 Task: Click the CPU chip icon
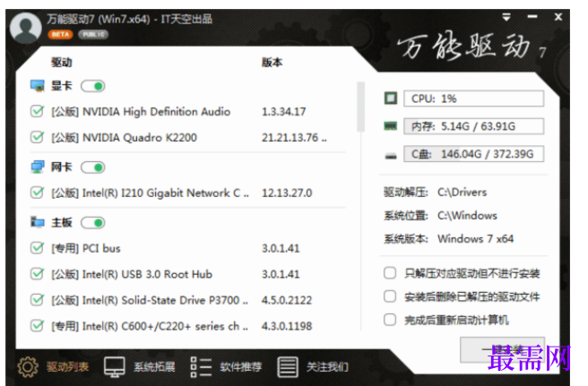(x=391, y=99)
